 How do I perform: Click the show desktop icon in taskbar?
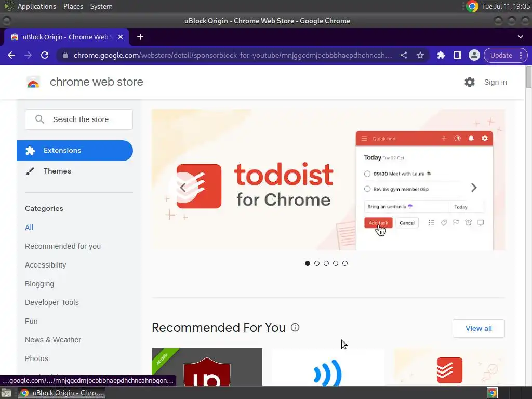tap(6, 393)
